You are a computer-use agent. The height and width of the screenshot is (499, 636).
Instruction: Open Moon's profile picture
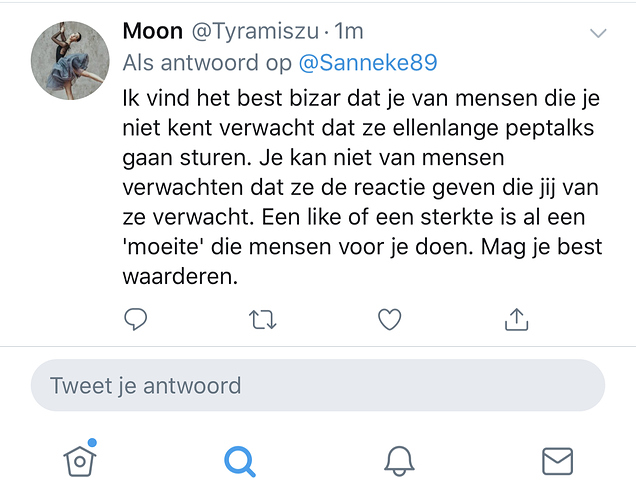(70, 60)
